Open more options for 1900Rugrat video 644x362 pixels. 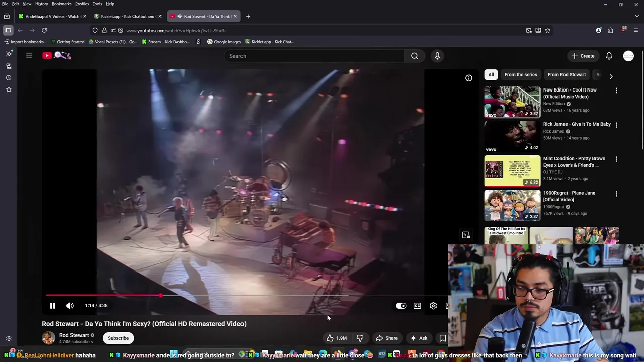tap(616, 194)
